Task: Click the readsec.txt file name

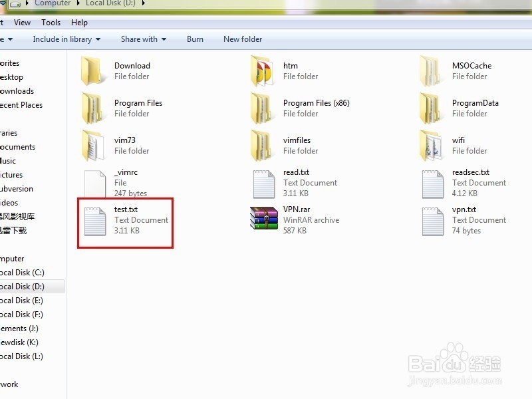Action: tap(471, 172)
